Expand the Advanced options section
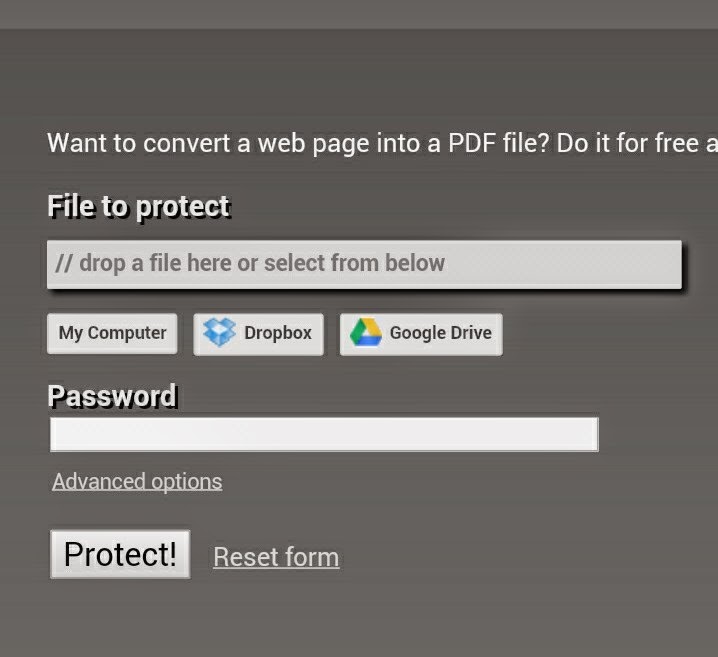The width and height of the screenshot is (718, 657). tap(137, 482)
